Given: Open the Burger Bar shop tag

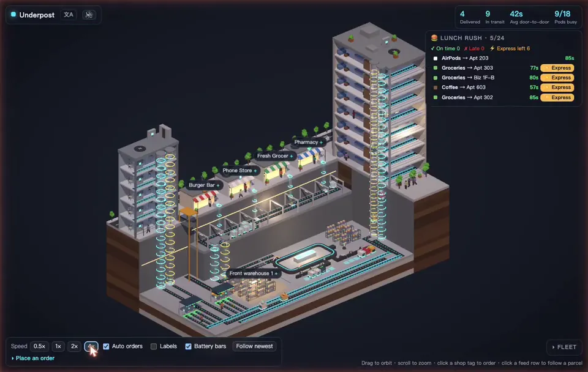Looking at the screenshot, I should (204, 185).
